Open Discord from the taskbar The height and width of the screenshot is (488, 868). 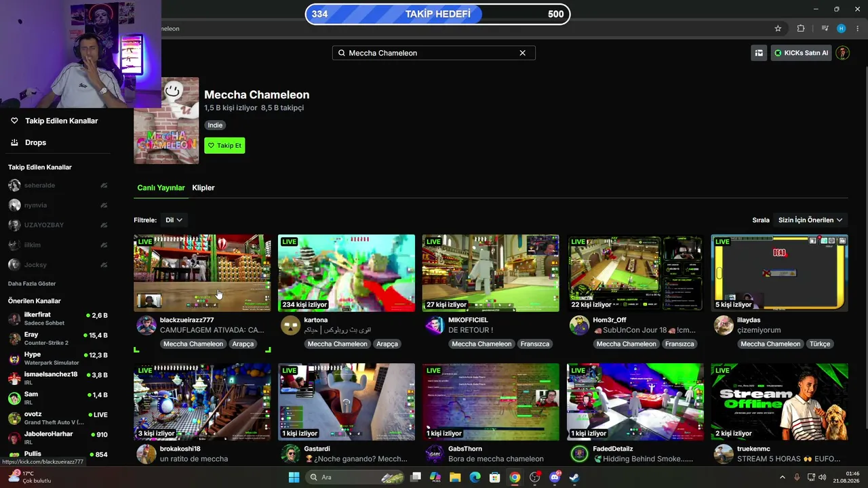point(554,477)
